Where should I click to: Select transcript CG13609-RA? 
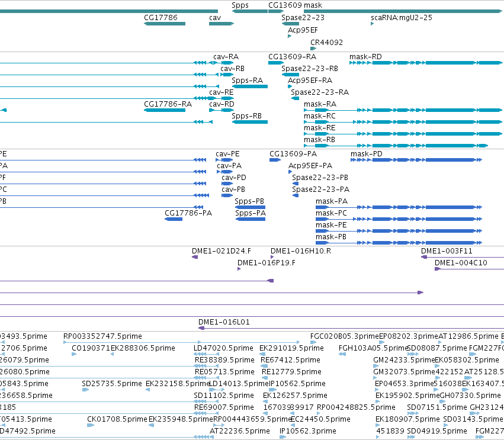pos(292,57)
